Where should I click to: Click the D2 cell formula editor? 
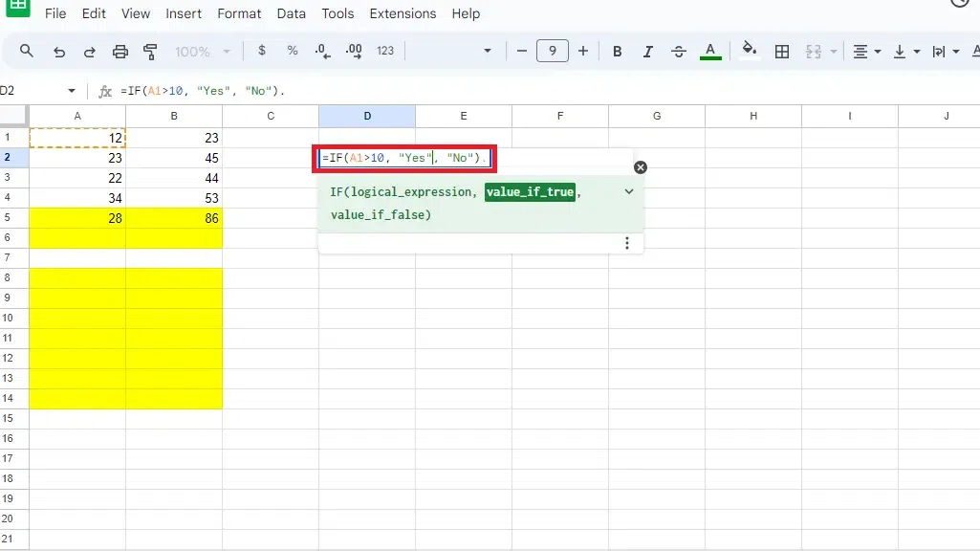click(x=404, y=158)
